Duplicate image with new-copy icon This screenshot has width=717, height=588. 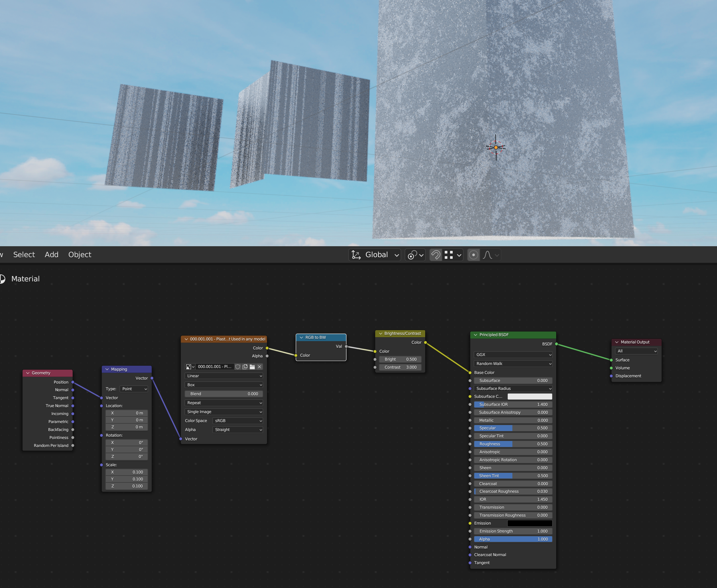(245, 366)
